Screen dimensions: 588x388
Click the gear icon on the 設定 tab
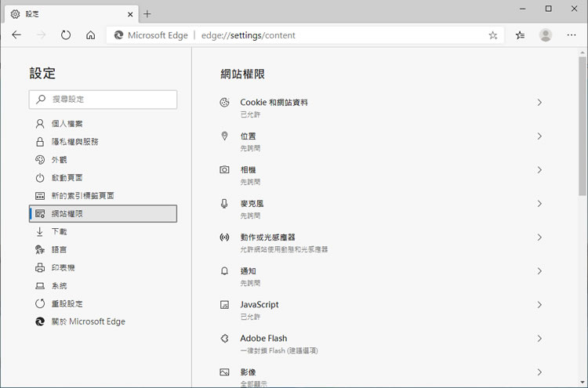coord(15,14)
